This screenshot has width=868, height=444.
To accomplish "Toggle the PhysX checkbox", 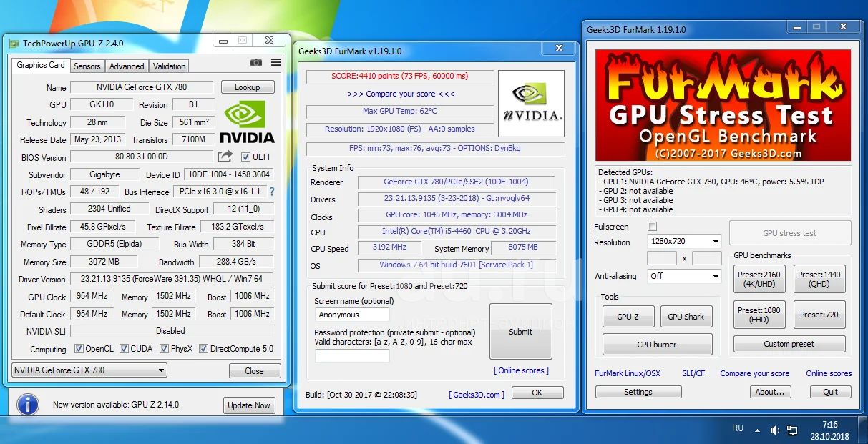I will point(165,349).
